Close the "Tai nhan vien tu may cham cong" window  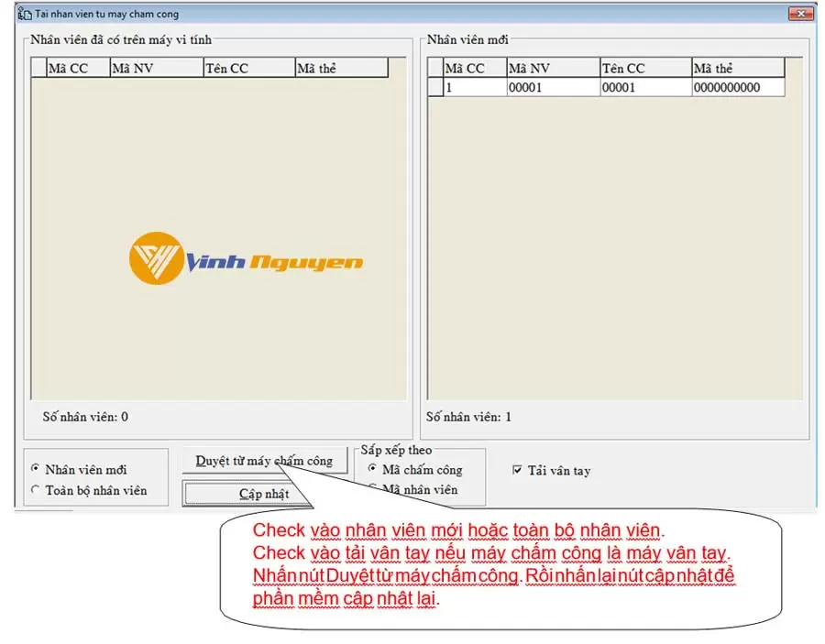point(801,14)
